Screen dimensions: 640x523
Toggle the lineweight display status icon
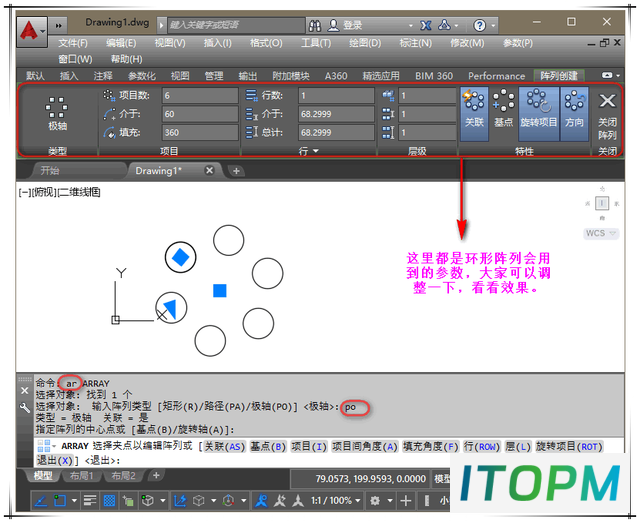pyautogui.click(x=89, y=501)
